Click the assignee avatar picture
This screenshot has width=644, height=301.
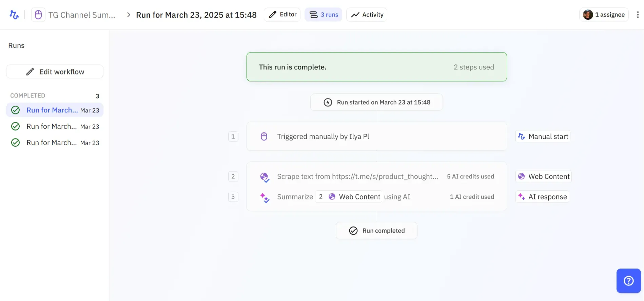588,15
